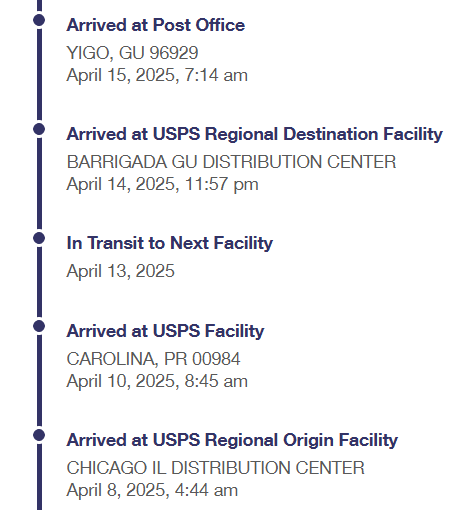467x510 pixels.
Task: Click the CHICAGO IL DISTRIBUTION CENTER text
Action: click(216, 468)
